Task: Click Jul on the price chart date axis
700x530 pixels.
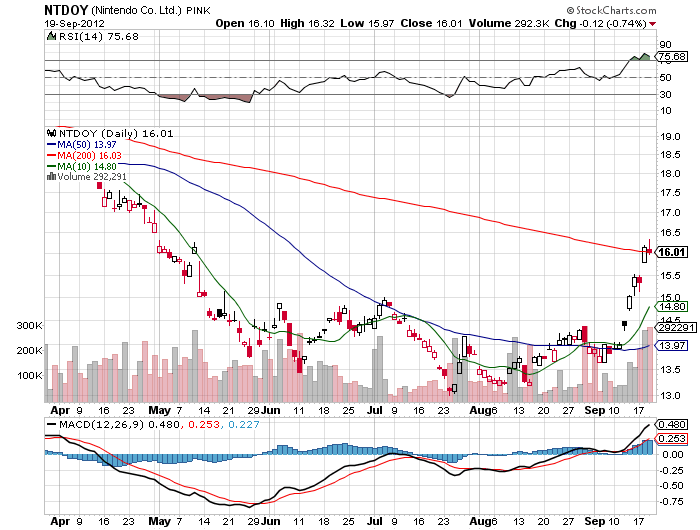Action: click(x=375, y=410)
